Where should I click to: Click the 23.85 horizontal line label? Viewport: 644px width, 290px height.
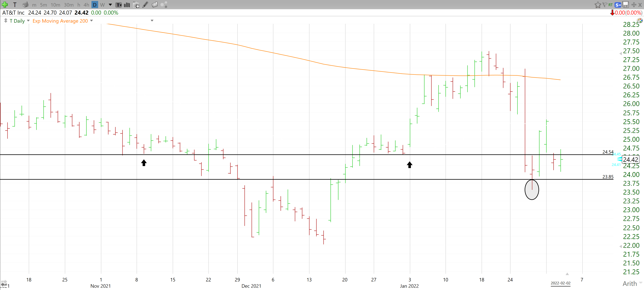coord(608,177)
